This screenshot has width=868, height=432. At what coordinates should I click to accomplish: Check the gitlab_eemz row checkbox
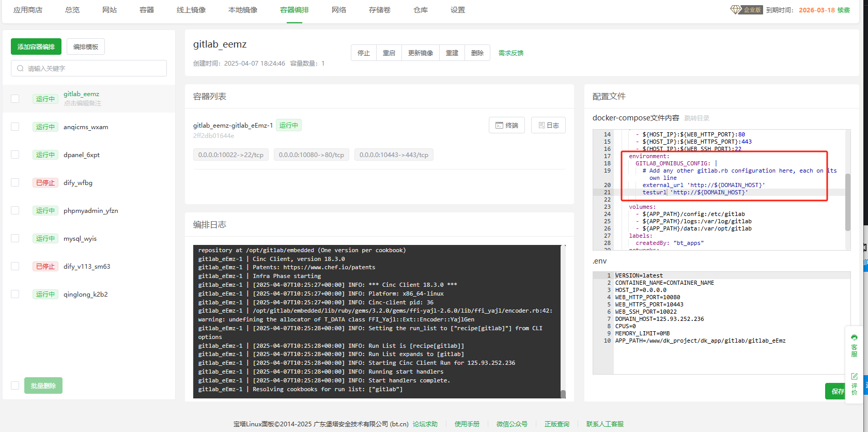[x=15, y=99]
